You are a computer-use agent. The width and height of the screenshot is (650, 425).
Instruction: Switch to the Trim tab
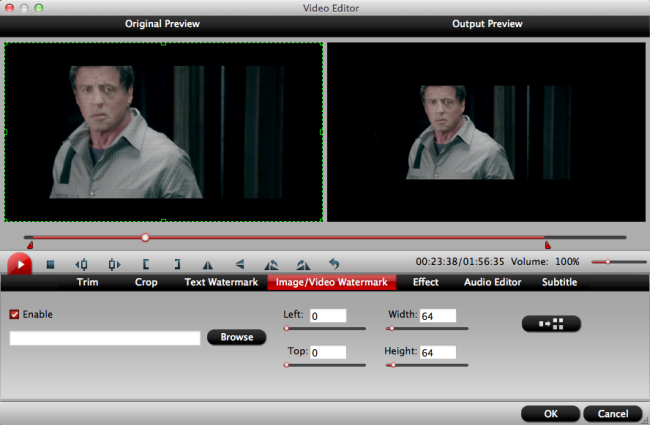tap(87, 282)
